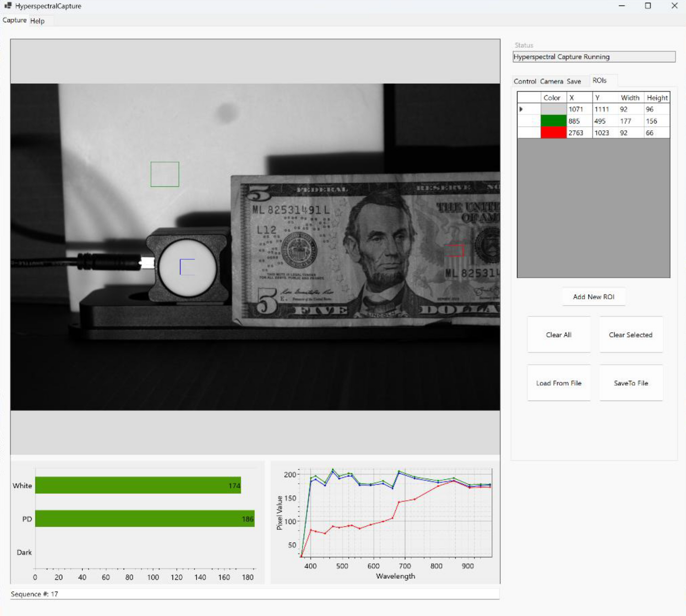Viewport: 686px width, 616px height.
Task: Select the gray color swatch in ROI table
Action: 553,109
